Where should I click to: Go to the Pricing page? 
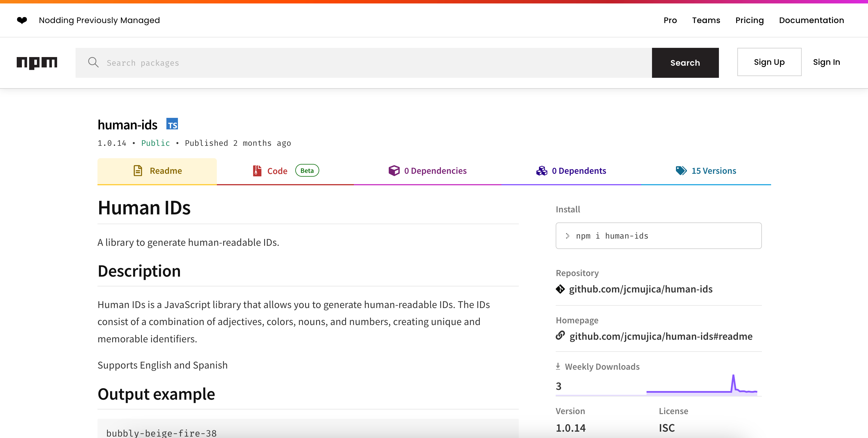(749, 20)
